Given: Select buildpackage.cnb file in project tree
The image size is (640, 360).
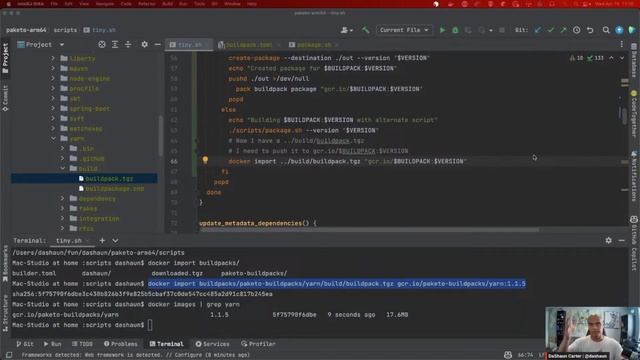Looking at the screenshot, I should [x=111, y=189].
